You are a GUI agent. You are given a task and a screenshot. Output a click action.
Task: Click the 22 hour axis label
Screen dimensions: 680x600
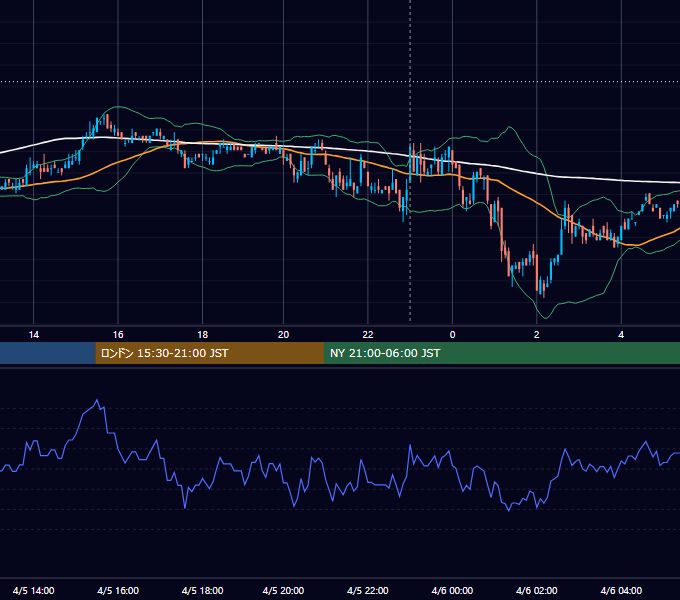click(x=368, y=335)
